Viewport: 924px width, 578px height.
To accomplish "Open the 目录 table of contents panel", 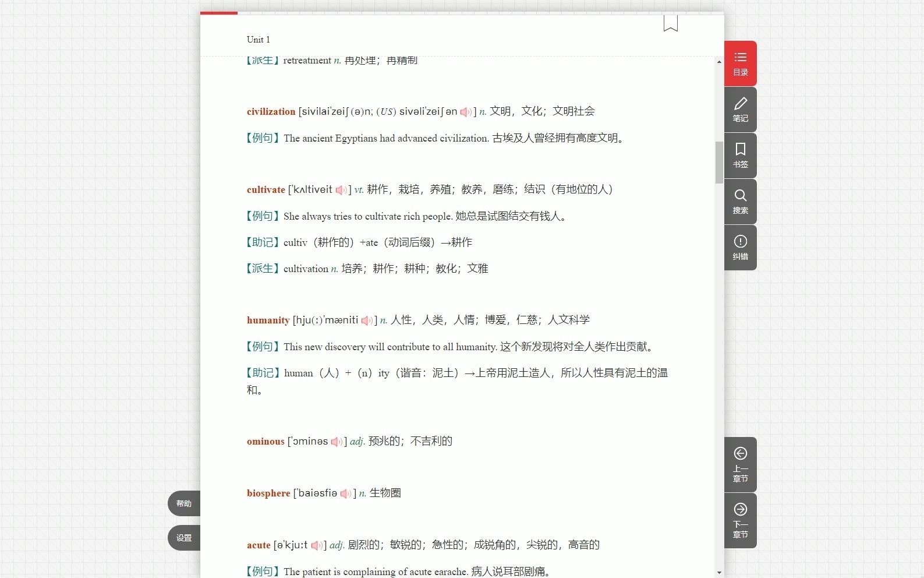I will [x=740, y=64].
